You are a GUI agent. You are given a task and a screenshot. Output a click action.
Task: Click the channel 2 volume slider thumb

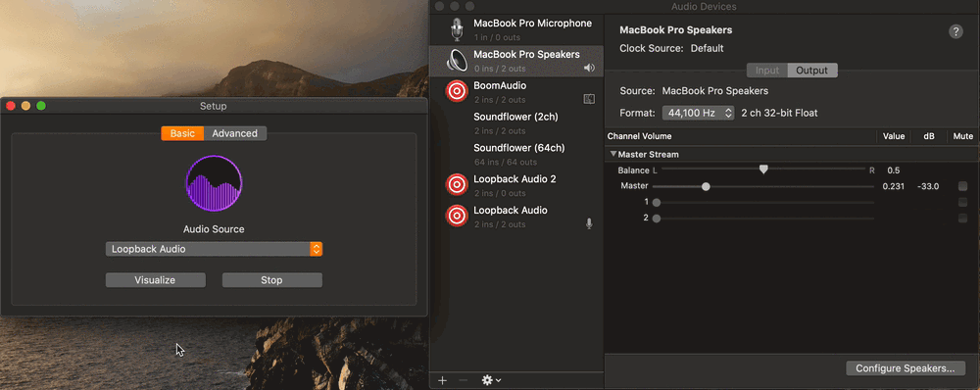pos(657,219)
